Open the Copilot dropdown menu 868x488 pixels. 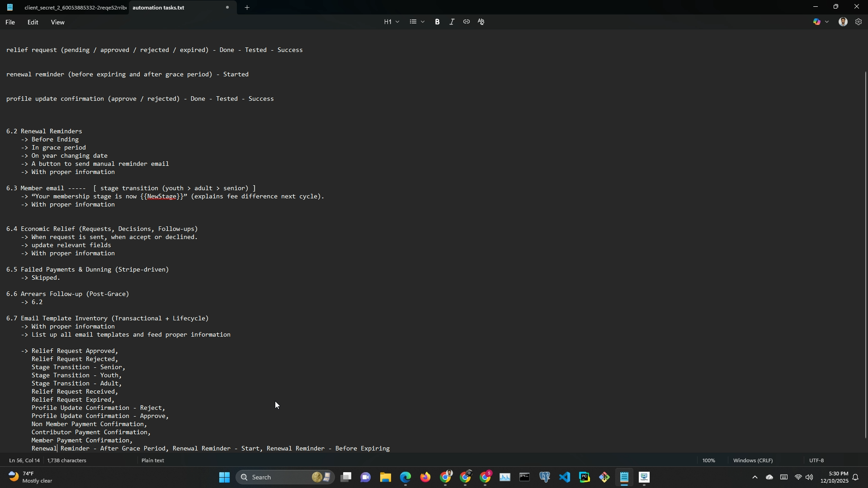(827, 22)
